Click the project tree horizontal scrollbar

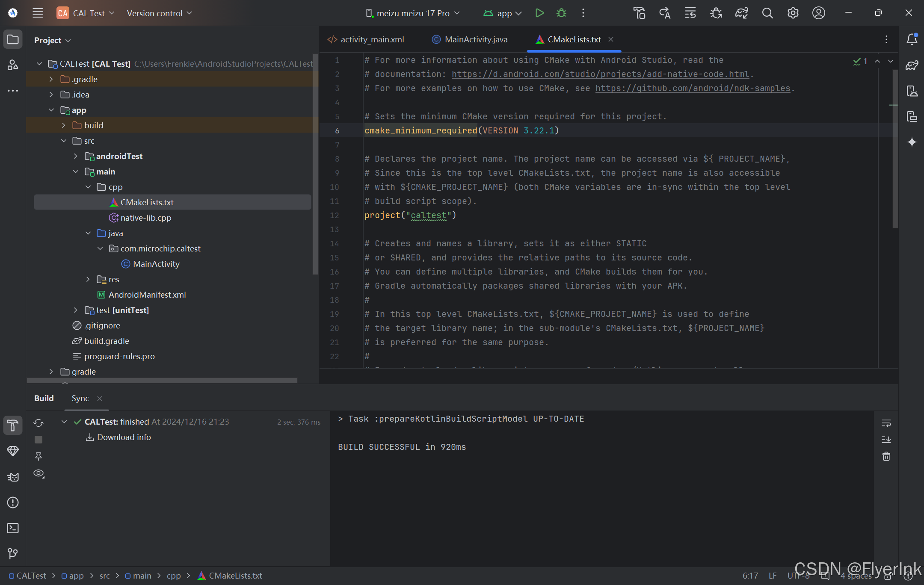162,380
